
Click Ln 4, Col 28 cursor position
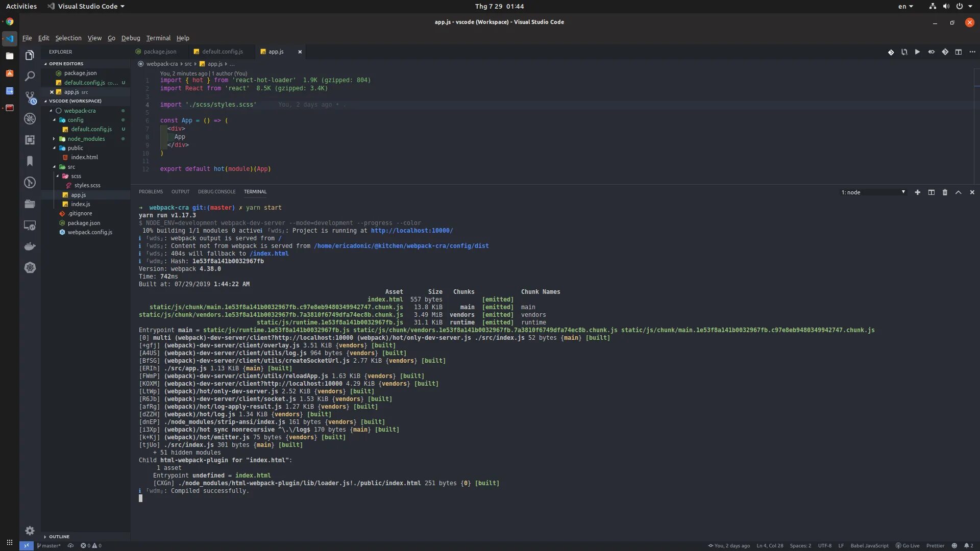(770, 545)
